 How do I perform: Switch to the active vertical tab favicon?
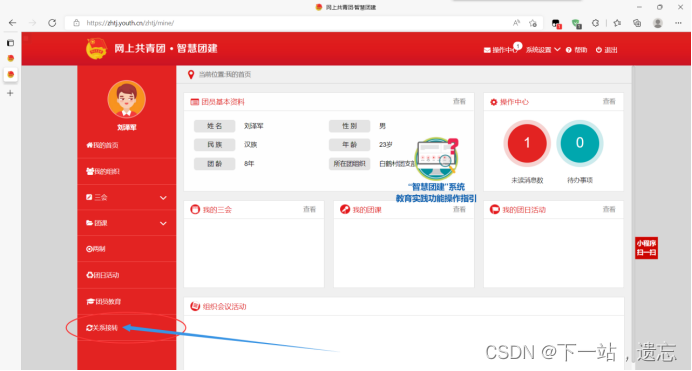(11, 74)
